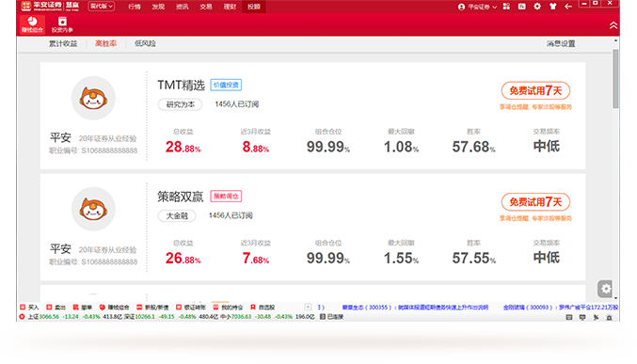Open the settings gear in title bar
Image resolution: width=637 pixels, height=364 pixels.
coord(537,6)
